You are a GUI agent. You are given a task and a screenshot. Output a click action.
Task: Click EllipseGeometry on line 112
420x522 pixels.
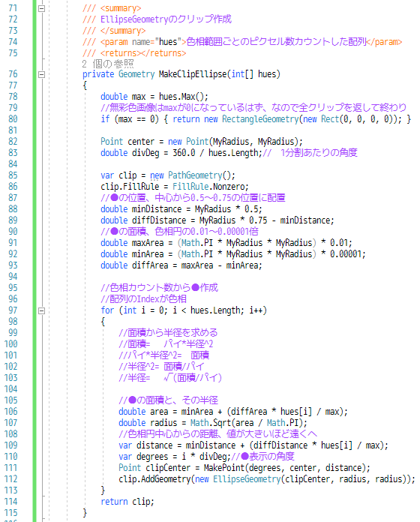pos(247,479)
